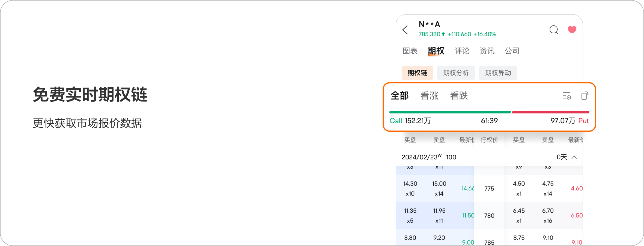Open the 期权分析 button

[x=456, y=73]
